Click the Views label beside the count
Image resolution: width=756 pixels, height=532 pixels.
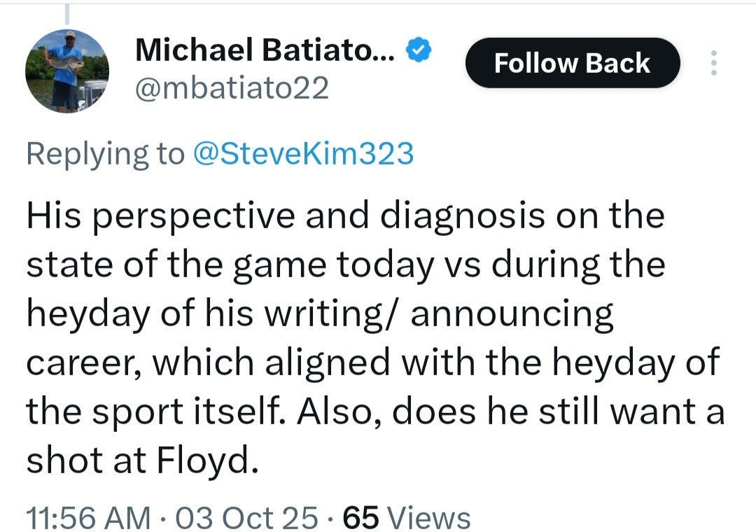(x=429, y=518)
